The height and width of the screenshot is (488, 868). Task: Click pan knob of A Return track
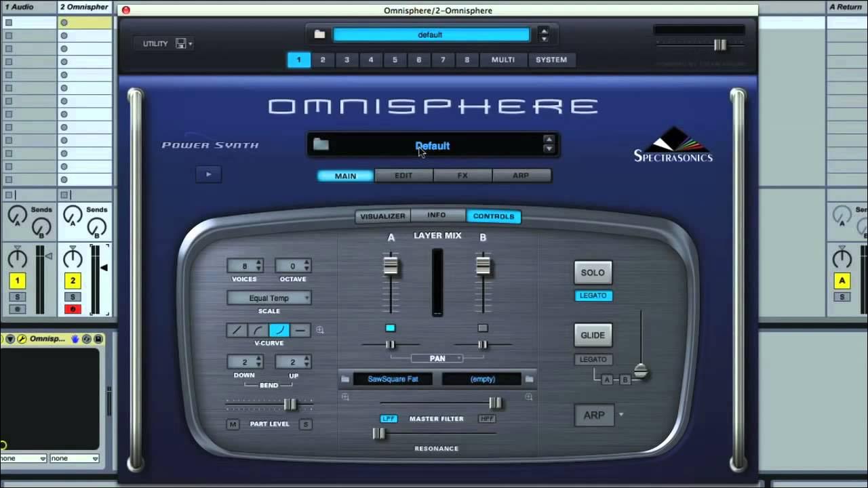coord(842,258)
